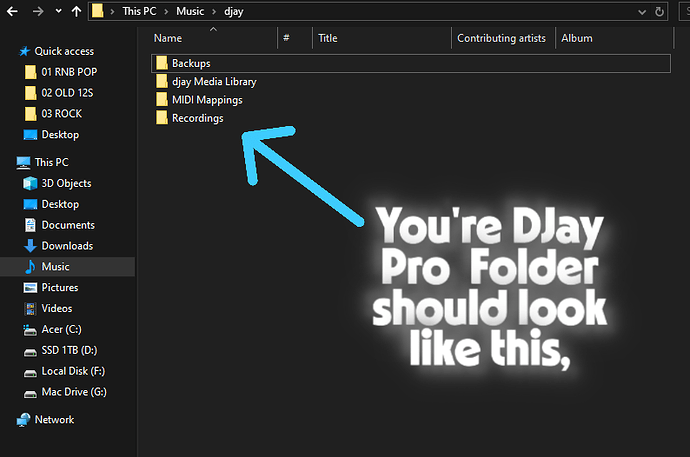690x457 pixels.
Task: Click the Local Disk (F:) drive icon
Action: pyautogui.click(x=30, y=373)
